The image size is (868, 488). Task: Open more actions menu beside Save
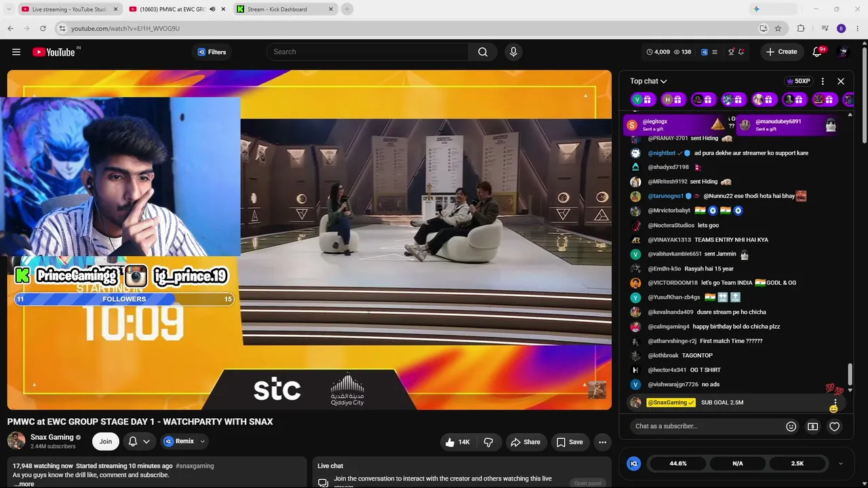click(602, 442)
